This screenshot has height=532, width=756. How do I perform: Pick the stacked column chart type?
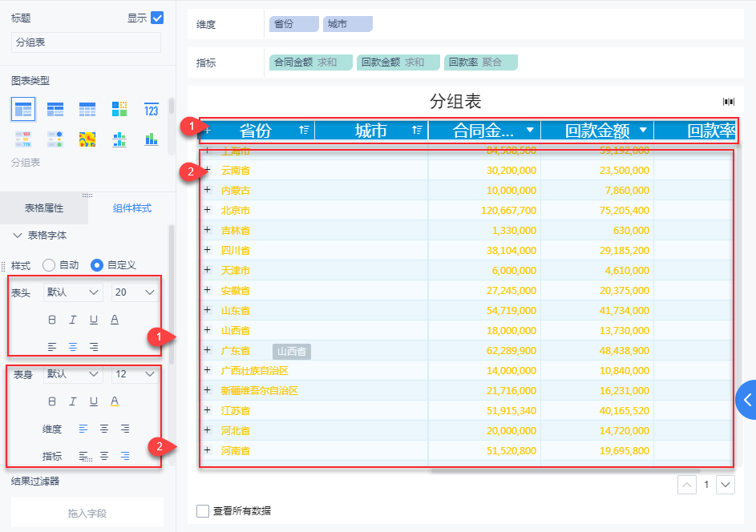152,139
